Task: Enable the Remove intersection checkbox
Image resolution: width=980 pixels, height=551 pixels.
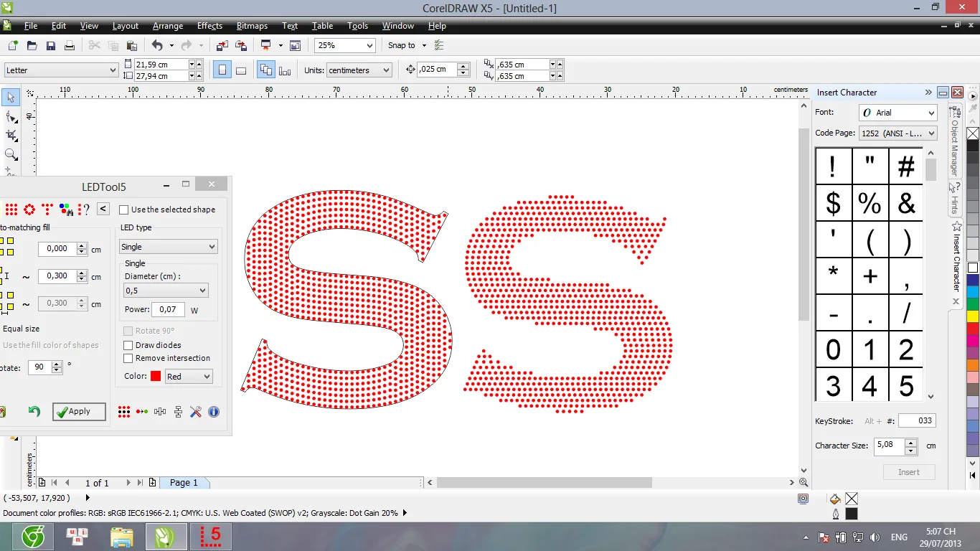Action: [128, 358]
